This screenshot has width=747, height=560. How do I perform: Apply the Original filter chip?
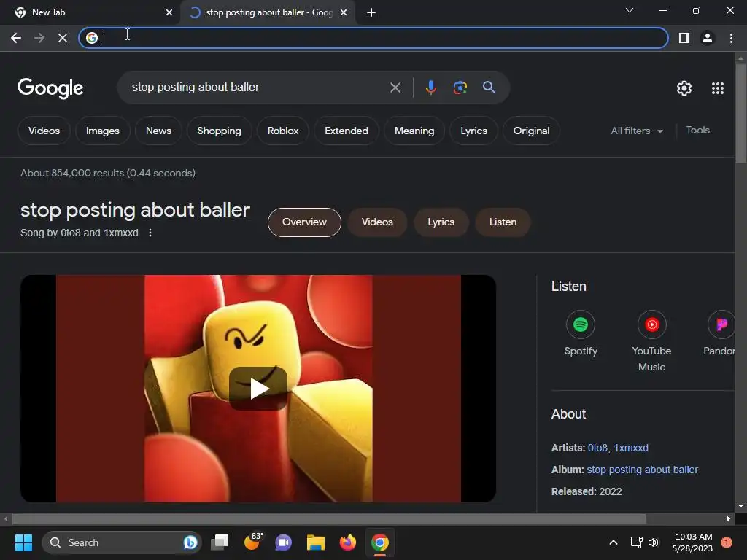point(531,131)
